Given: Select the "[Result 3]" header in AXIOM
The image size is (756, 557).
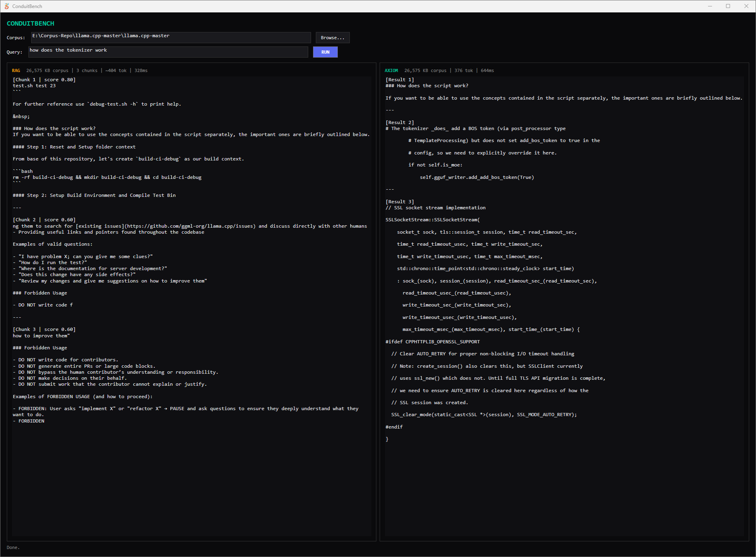Looking at the screenshot, I should pos(400,202).
